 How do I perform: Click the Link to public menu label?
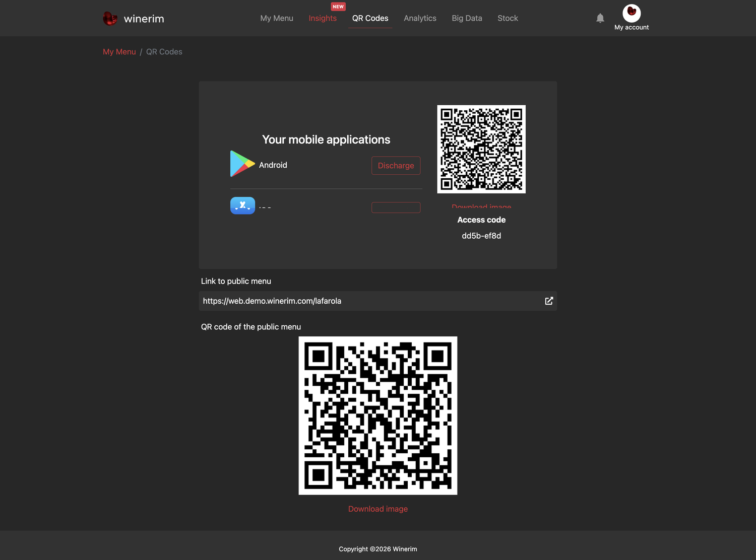[236, 281]
